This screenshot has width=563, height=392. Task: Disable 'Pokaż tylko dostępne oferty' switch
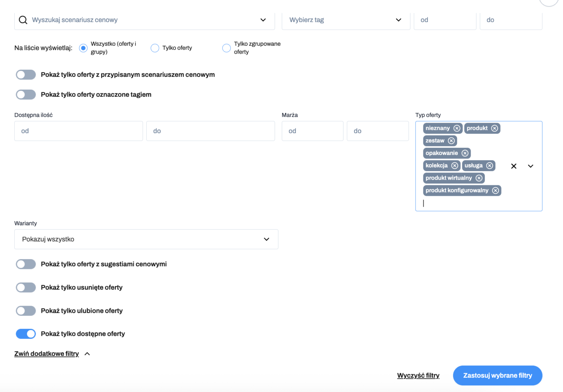[26, 334]
